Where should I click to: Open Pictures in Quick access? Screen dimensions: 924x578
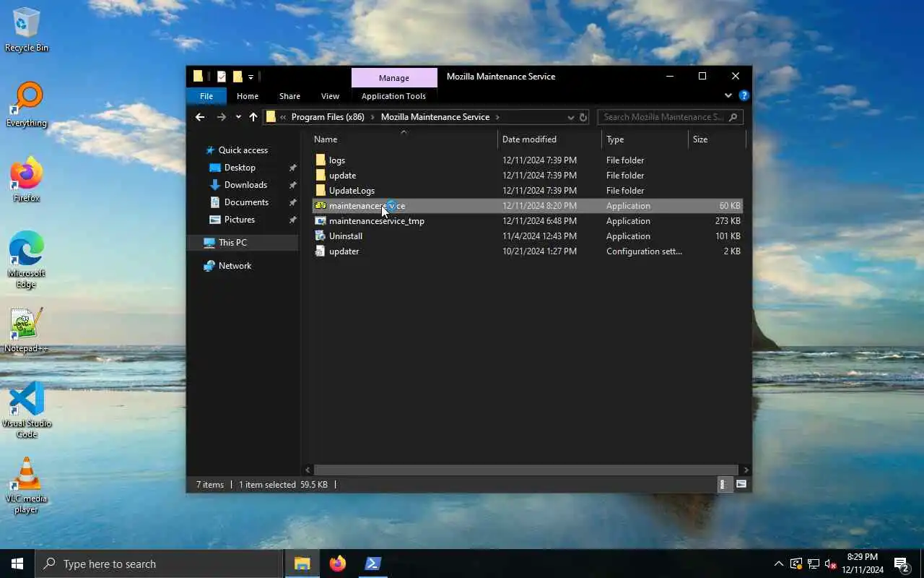(x=239, y=220)
